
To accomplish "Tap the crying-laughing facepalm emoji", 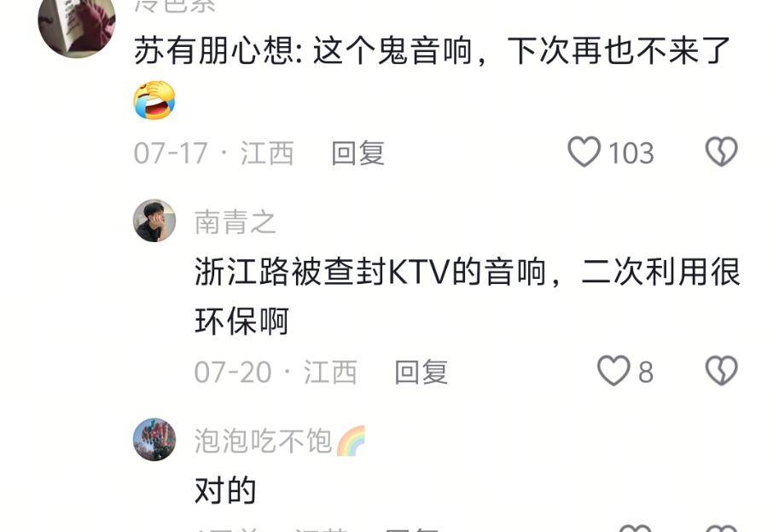I will [154, 100].
